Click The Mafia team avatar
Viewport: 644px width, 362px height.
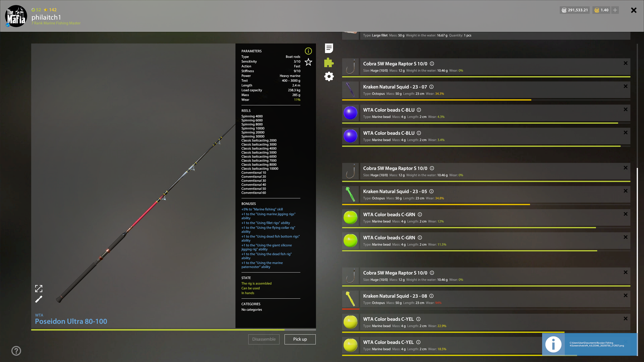point(16,16)
